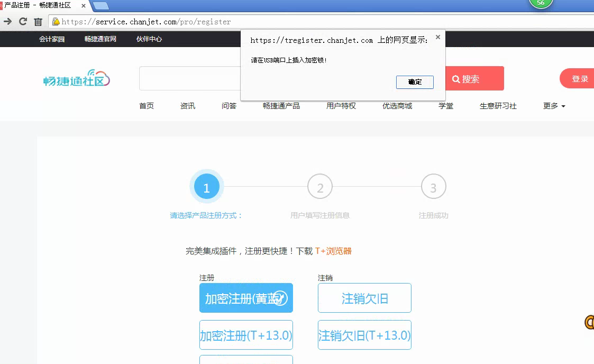Open the 资讯 navigation item
Image resolution: width=594 pixels, height=364 pixels.
tap(188, 106)
